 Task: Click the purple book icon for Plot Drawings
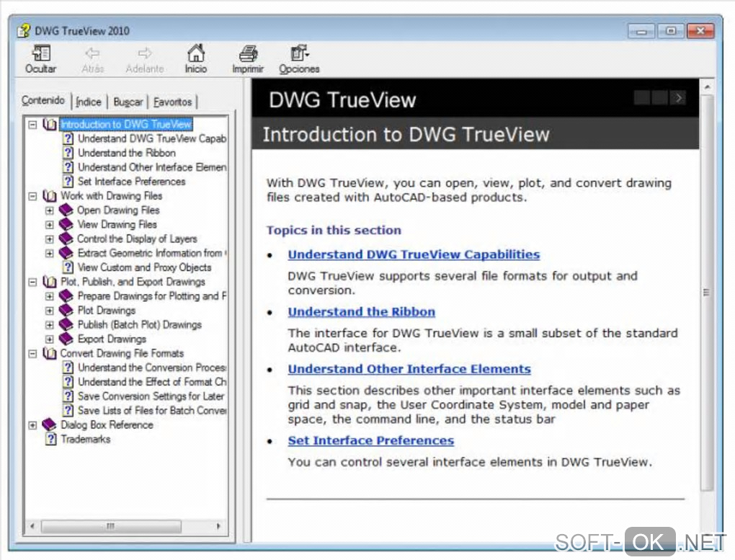[66, 311]
